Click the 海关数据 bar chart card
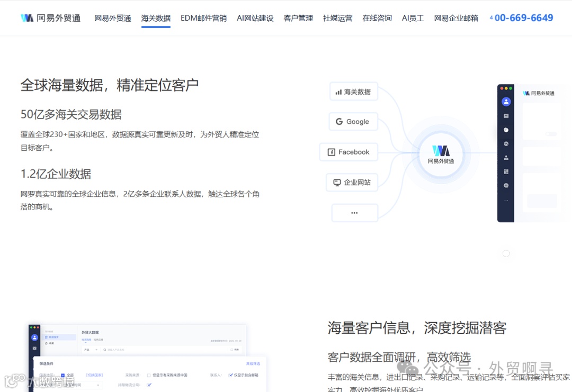Viewport: 572px width, 392px height. click(x=353, y=92)
